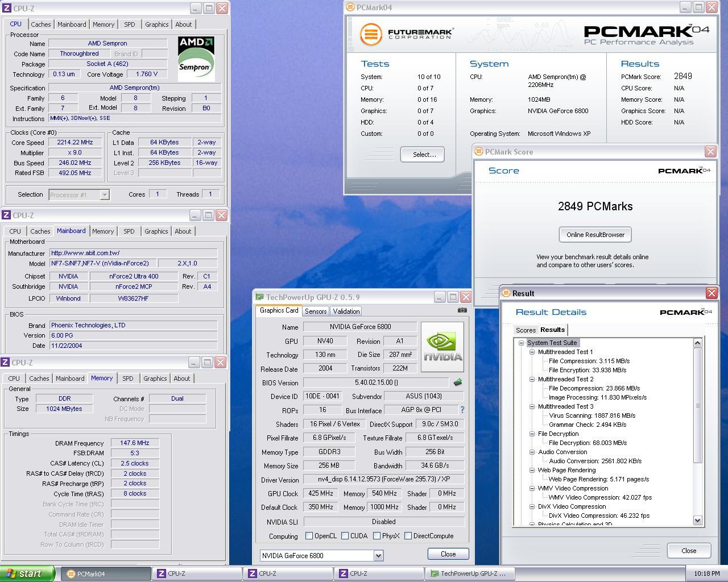The image size is (728, 582).
Task: Click the Close button in Result window
Action: pos(689,551)
